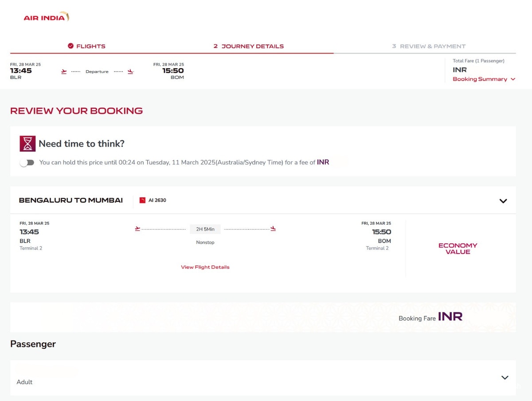This screenshot has width=532, height=401.
Task: Click the landing plane icon in flight card
Action: 273,229
